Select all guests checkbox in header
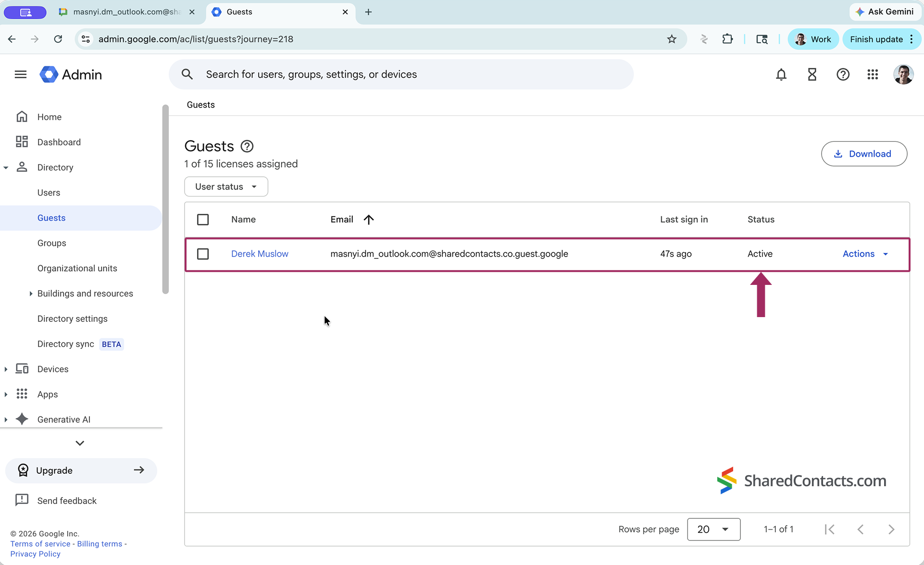 [203, 220]
